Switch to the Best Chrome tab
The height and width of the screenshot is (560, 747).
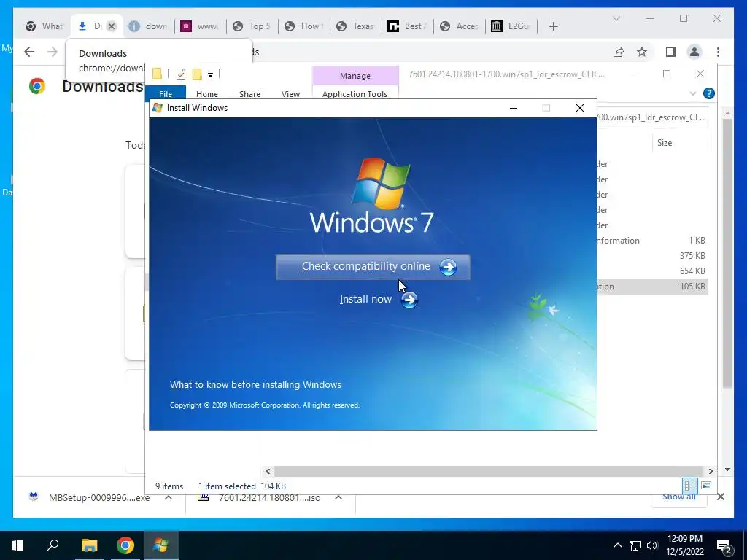[x=407, y=26]
